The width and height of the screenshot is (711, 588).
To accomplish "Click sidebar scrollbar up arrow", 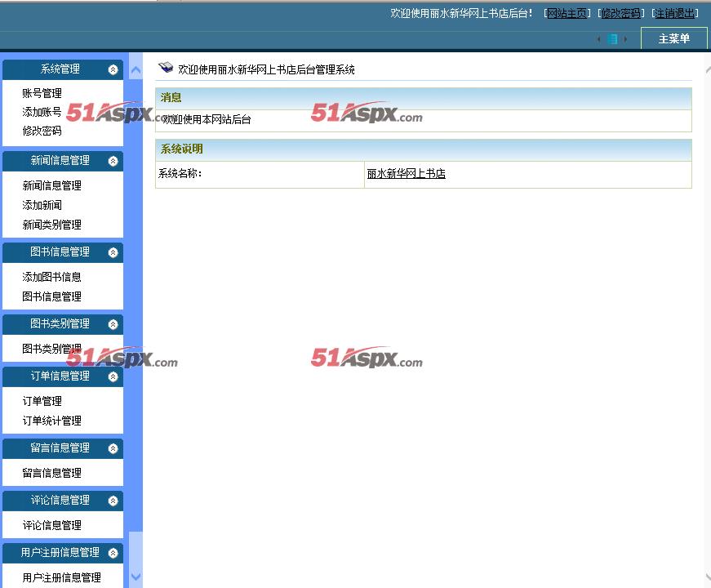I will 136,69.
